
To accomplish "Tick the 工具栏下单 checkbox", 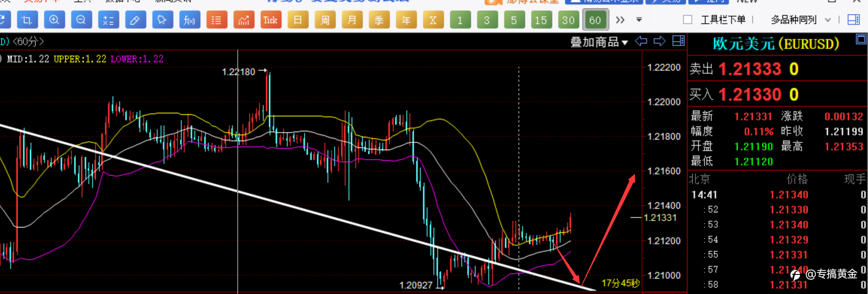I will click(688, 20).
